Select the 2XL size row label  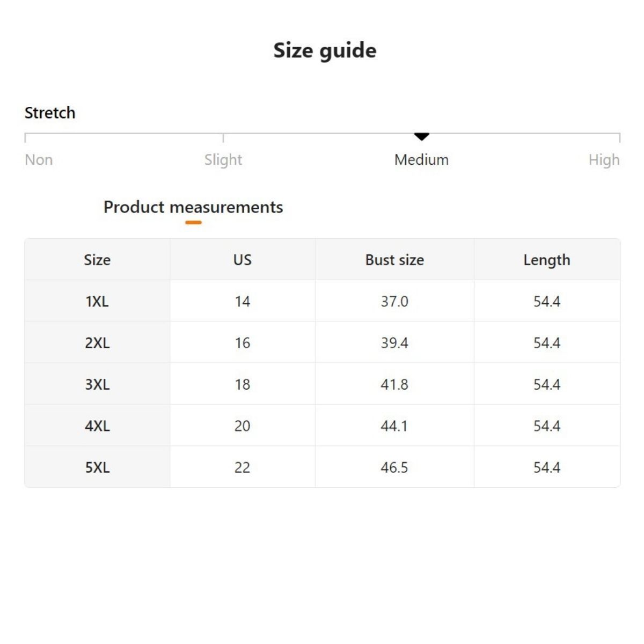tap(97, 343)
